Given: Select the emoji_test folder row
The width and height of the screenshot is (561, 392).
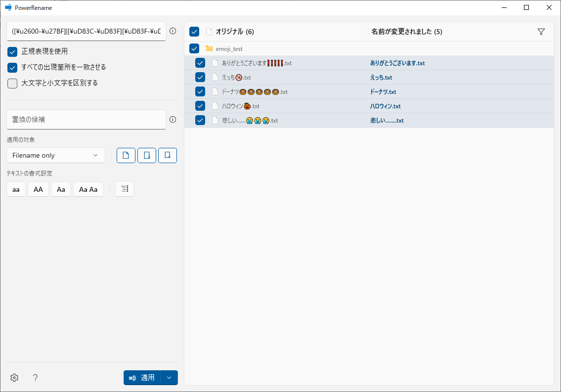Looking at the screenshot, I should (369, 48).
